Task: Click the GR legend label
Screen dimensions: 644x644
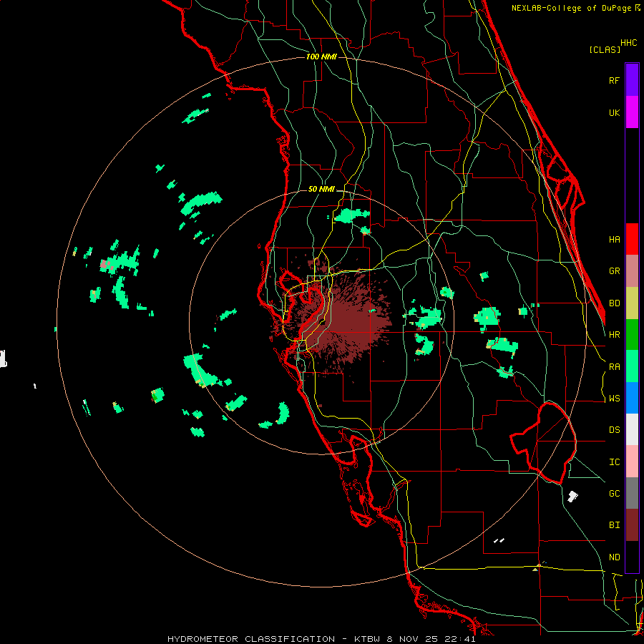Action: coord(614,271)
